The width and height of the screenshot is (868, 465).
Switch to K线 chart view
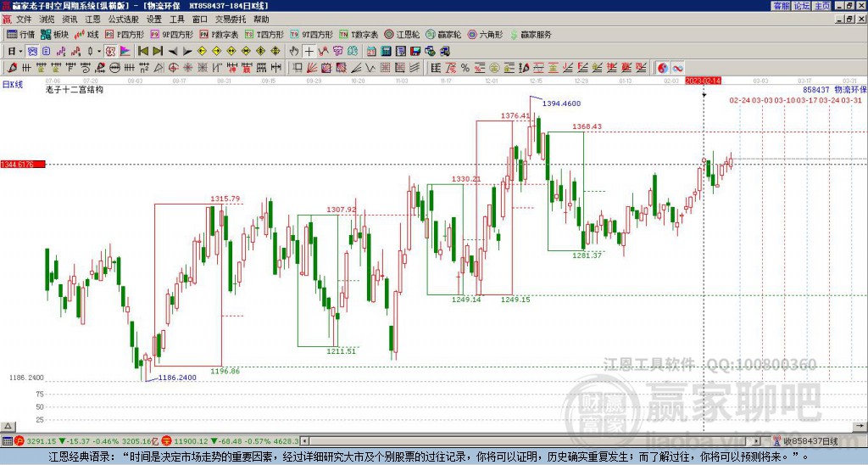click(86, 34)
